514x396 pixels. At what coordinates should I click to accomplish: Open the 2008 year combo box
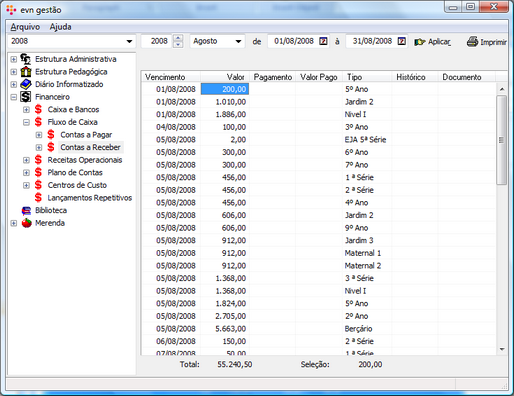point(129,41)
